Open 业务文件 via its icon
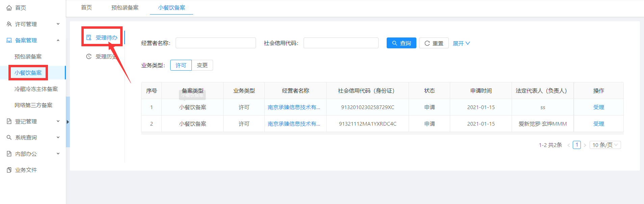 [x=9, y=170]
